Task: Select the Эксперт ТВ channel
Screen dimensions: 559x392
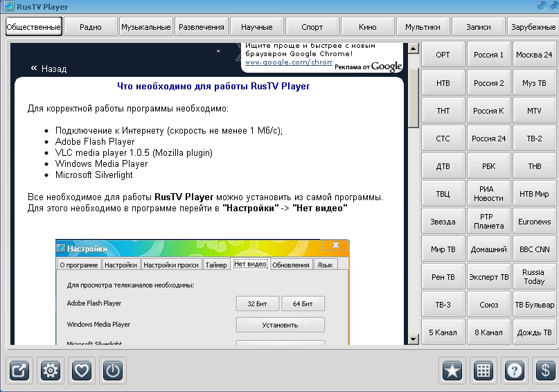Action: [489, 277]
